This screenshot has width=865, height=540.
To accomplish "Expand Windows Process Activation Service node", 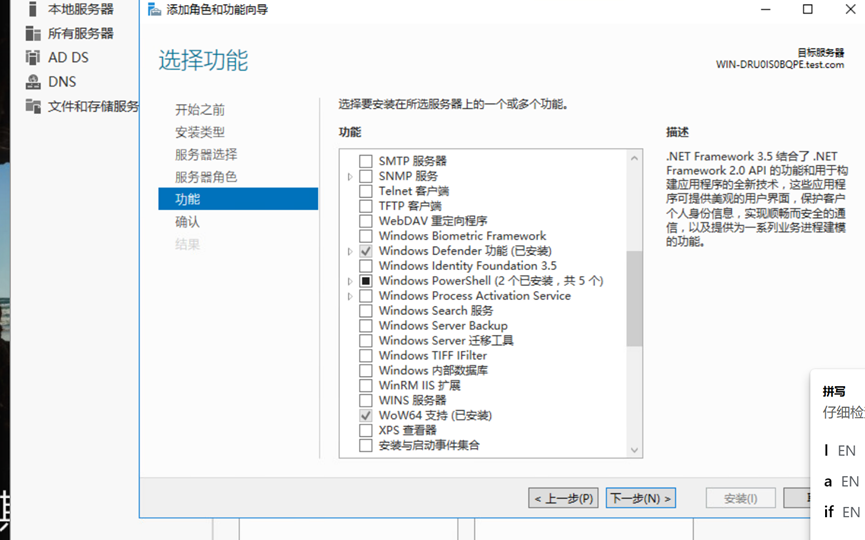I will 350,296.
